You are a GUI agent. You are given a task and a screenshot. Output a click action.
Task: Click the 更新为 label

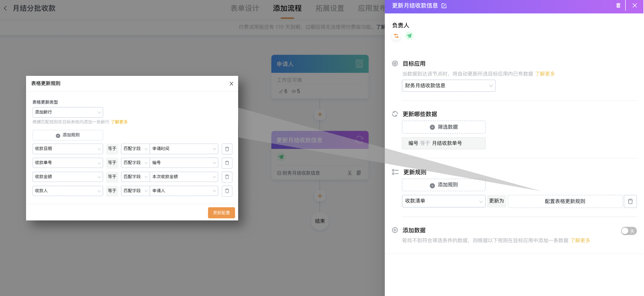click(x=496, y=201)
